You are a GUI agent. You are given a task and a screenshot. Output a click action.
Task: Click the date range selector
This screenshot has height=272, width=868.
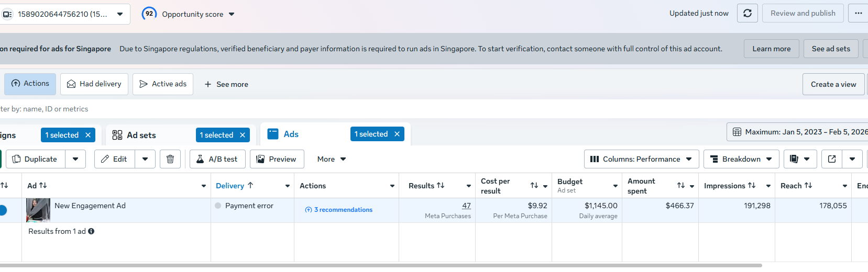[x=799, y=132]
